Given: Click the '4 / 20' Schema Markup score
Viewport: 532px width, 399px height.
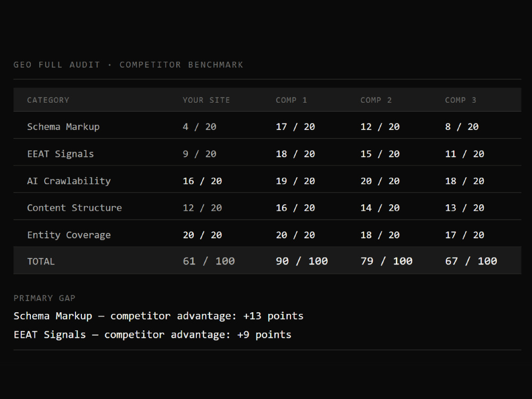Looking at the screenshot, I should (x=199, y=127).
